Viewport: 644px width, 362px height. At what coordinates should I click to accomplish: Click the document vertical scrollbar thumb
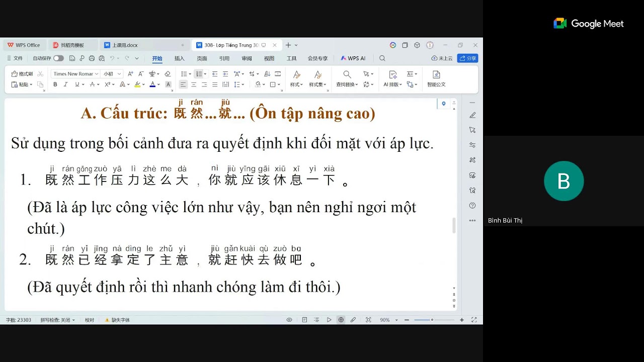click(x=454, y=225)
